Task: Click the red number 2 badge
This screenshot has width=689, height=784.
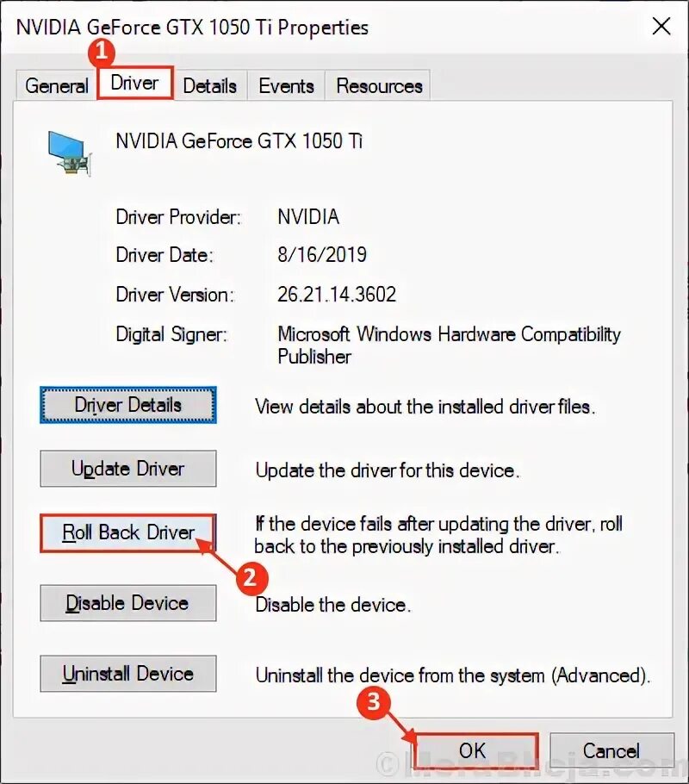Action: [251, 578]
